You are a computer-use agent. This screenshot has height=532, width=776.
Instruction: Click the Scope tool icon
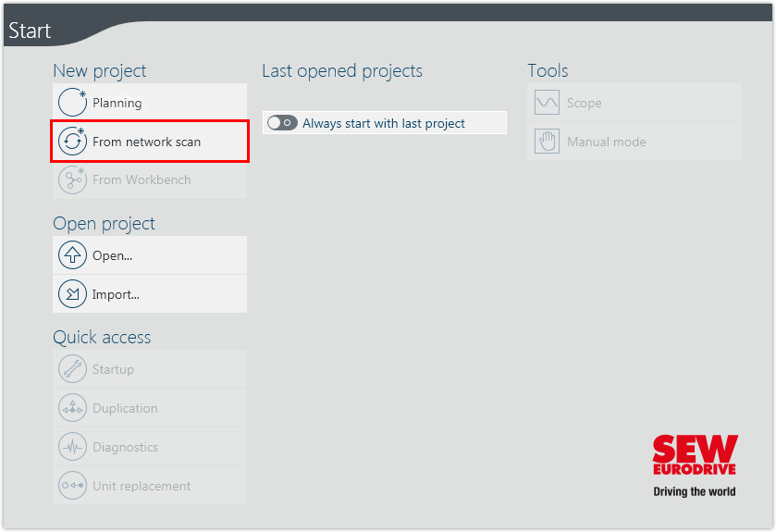547,103
